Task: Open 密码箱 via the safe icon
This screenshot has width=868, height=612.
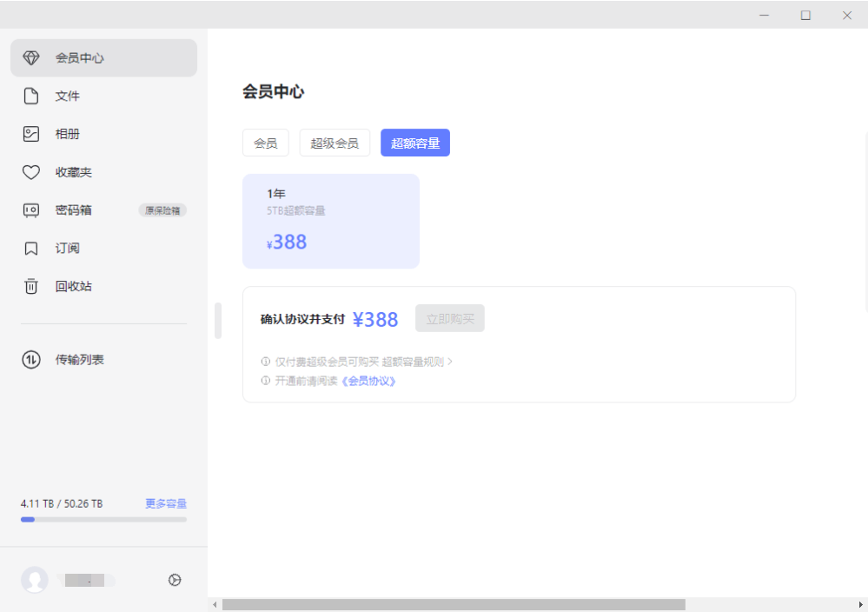Action: [x=32, y=210]
